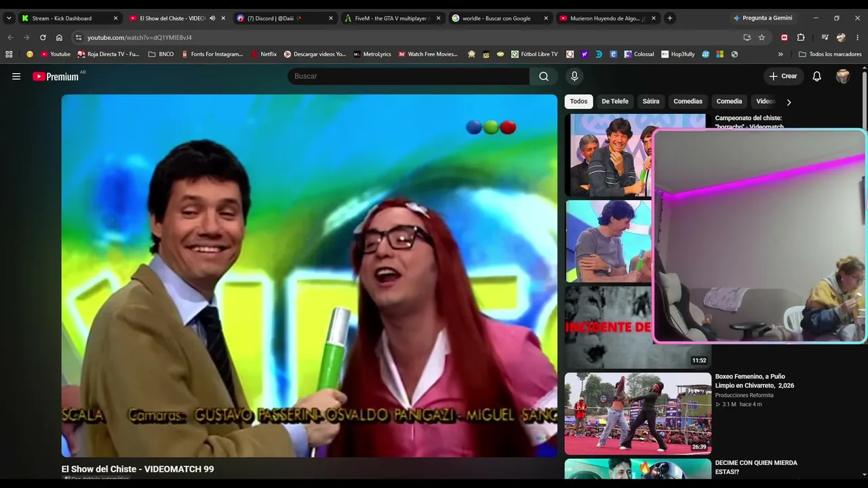Open the Youtube bookmark
The height and width of the screenshot is (488, 868).
55,54
